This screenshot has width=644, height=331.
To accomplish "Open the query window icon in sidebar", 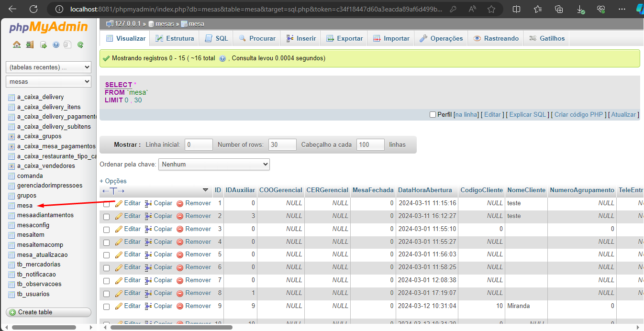I will pos(43,45).
